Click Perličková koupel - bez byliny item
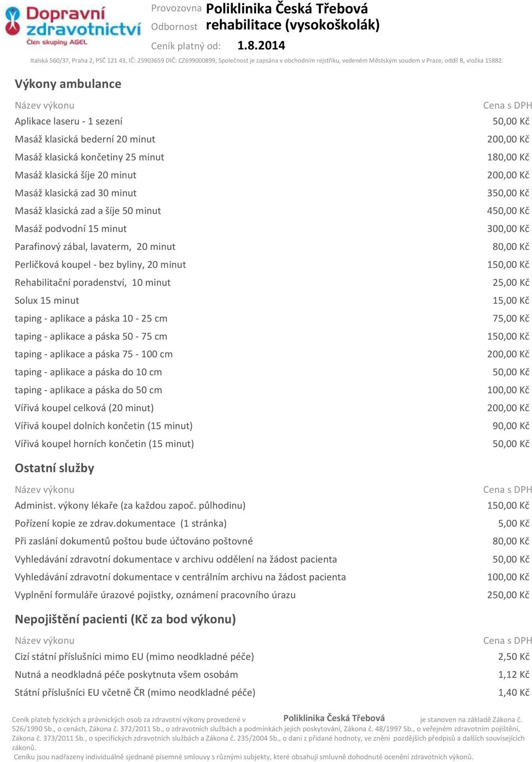Screen dimensions: 532x762 pos(100,264)
